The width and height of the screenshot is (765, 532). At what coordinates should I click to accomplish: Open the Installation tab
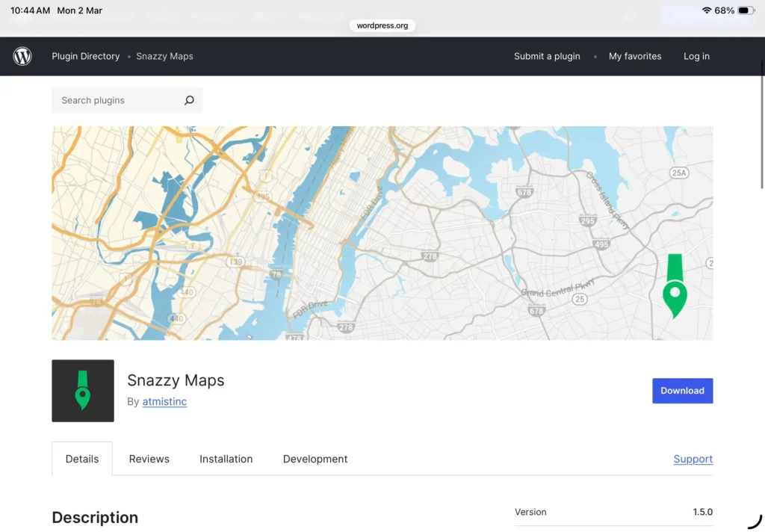[x=226, y=459]
